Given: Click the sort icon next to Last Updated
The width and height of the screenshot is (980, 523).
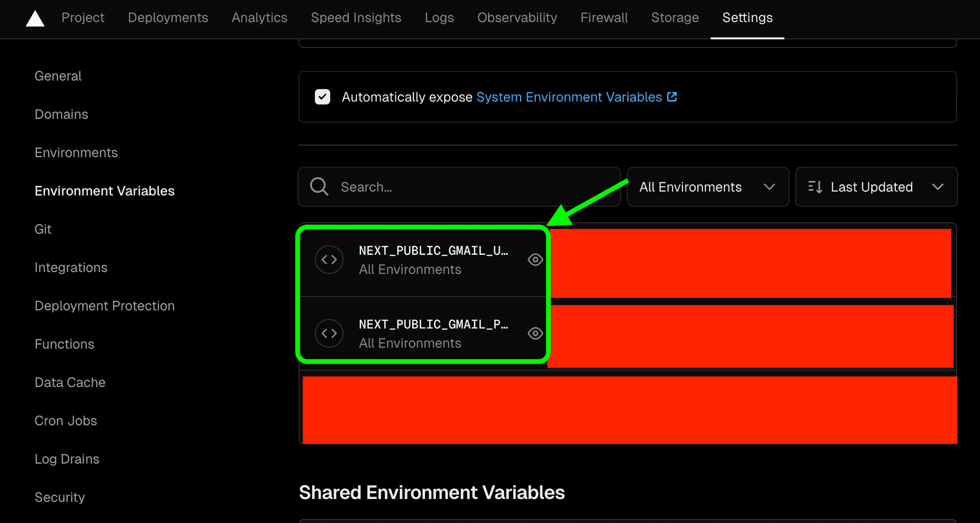Looking at the screenshot, I should click(x=815, y=187).
